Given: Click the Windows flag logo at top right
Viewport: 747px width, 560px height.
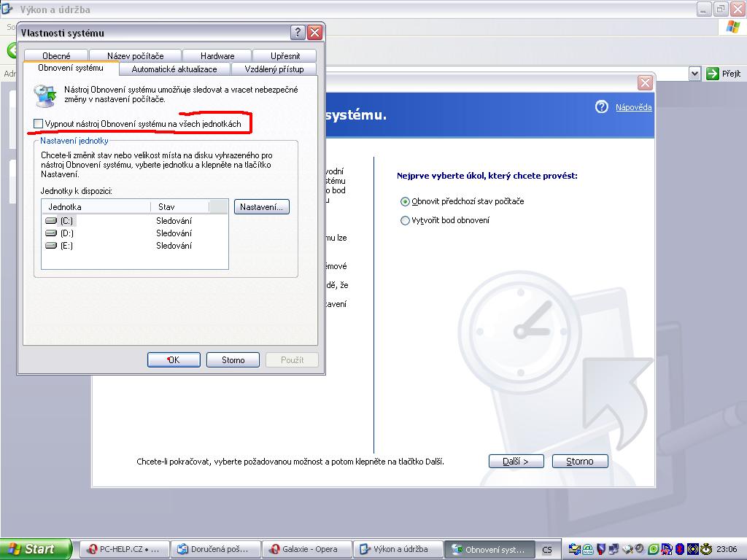Looking at the screenshot, I should 733,27.
